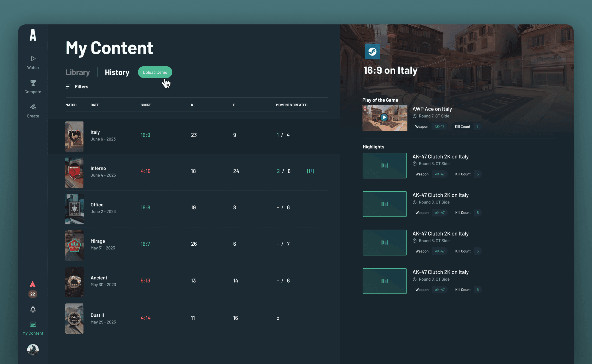Select the Office match name
The width and height of the screenshot is (592, 364).
click(x=97, y=205)
